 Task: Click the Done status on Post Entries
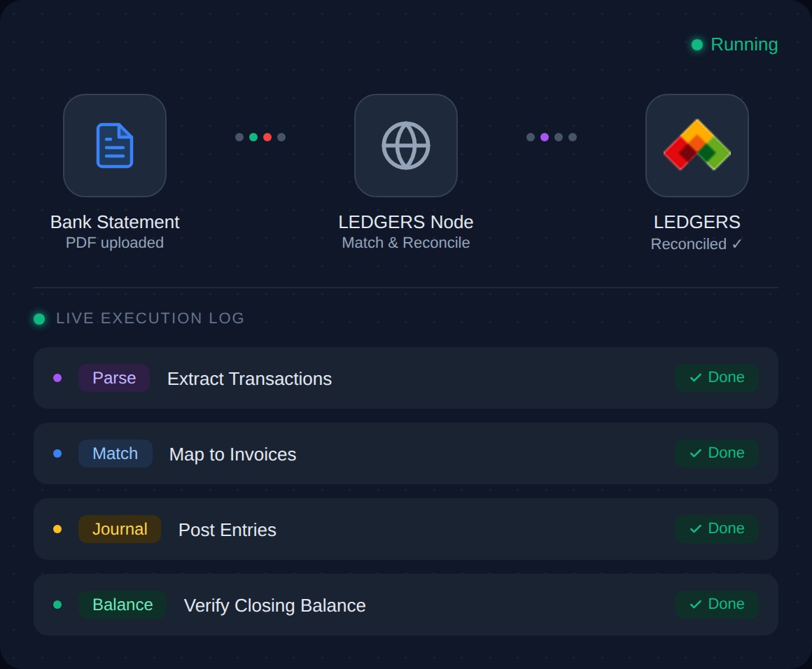[717, 529]
